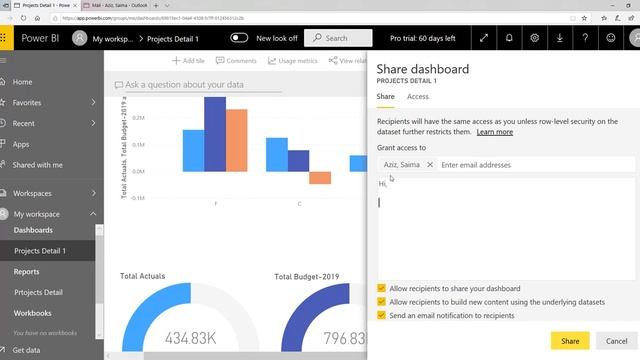This screenshot has width=640, height=360.
Task: Uncheck Allow recipients to build new content
Action: pos(381,302)
